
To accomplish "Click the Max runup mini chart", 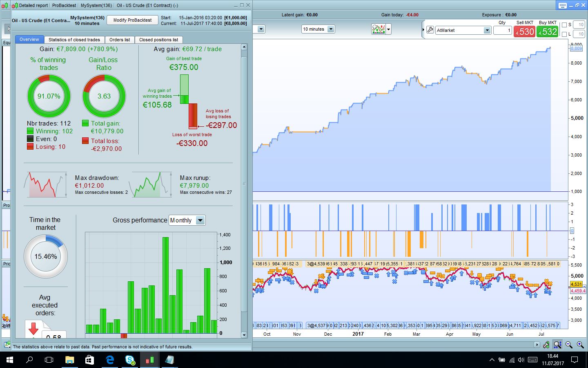I will (150, 185).
